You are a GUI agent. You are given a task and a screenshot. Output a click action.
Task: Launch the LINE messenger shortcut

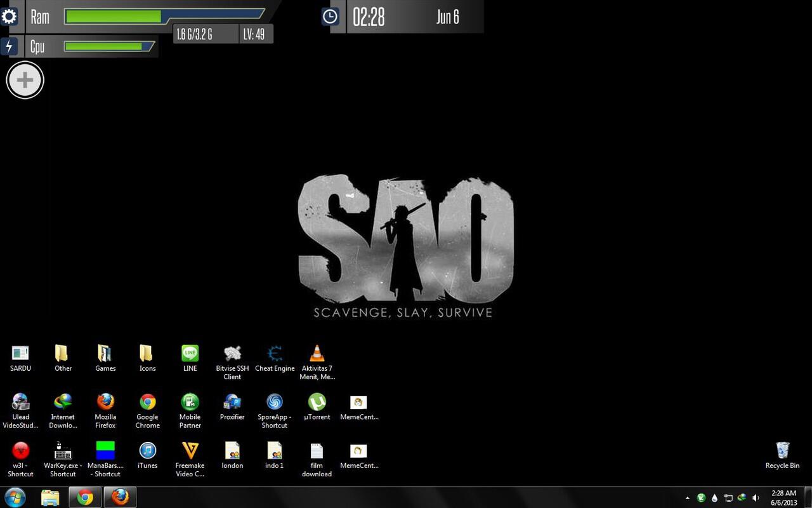[x=190, y=359]
